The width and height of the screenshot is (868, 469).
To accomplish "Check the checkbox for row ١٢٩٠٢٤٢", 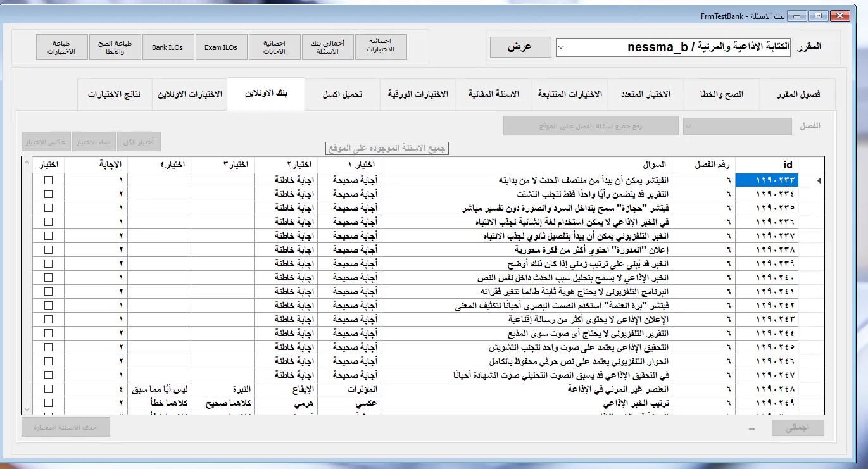I will pyautogui.click(x=48, y=305).
